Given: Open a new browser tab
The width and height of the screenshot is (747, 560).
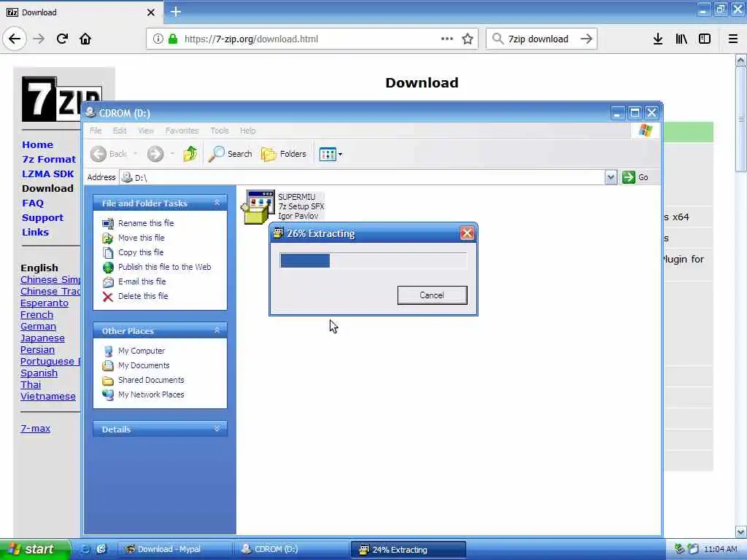Looking at the screenshot, I should [x=176, y=12].
